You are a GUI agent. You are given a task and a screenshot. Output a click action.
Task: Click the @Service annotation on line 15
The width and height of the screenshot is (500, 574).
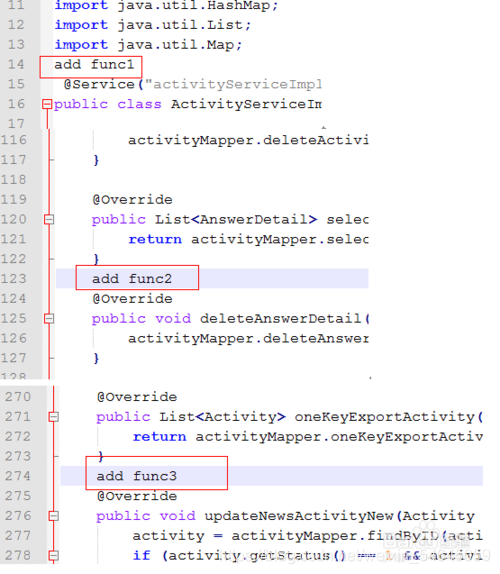pos(99,85)
